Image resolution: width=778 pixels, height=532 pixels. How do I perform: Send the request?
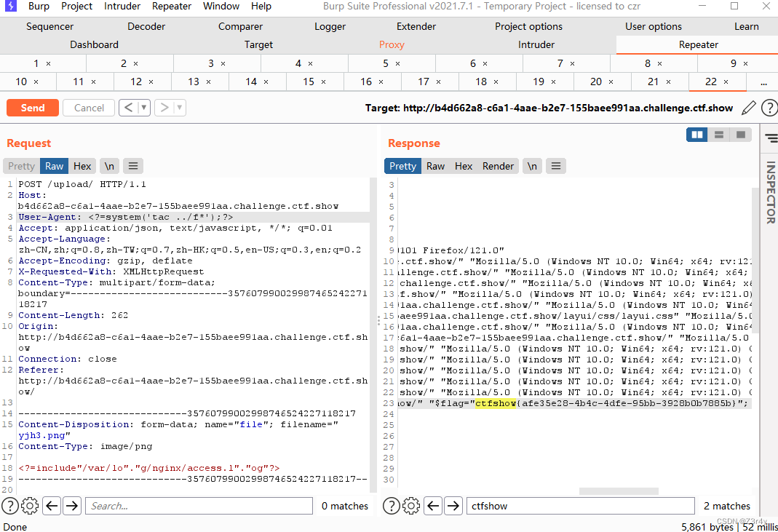pos(33,108)
